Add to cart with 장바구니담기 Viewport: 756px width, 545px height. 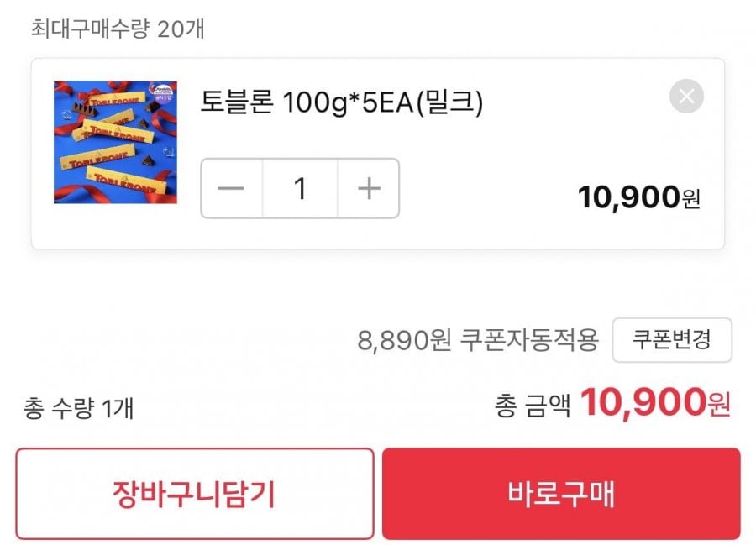coord(194,494)
